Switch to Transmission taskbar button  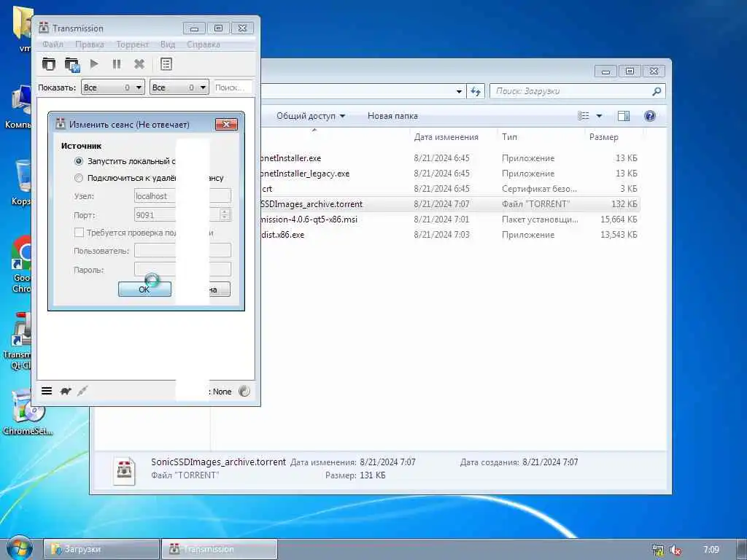tap(219, 549)
